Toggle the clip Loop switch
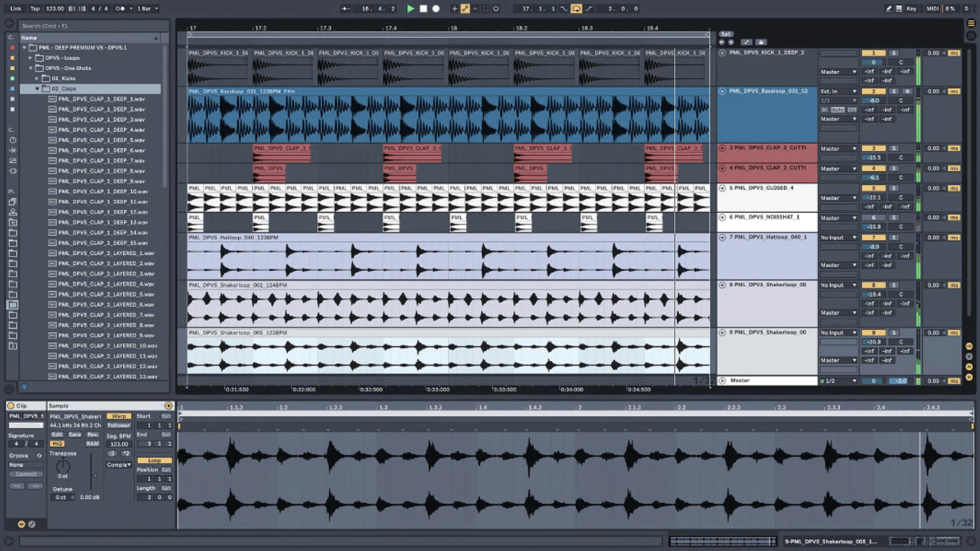Image resolution: width=980 pixels, height=551 pixels. 154,460
